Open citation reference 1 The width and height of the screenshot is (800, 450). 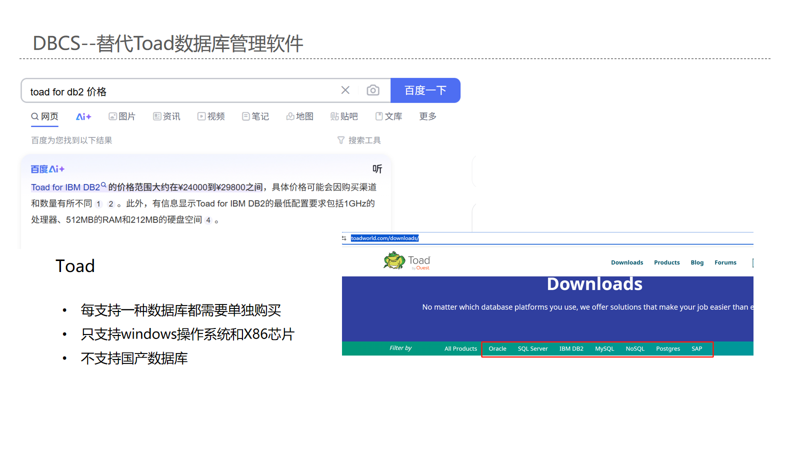point(98,204)
